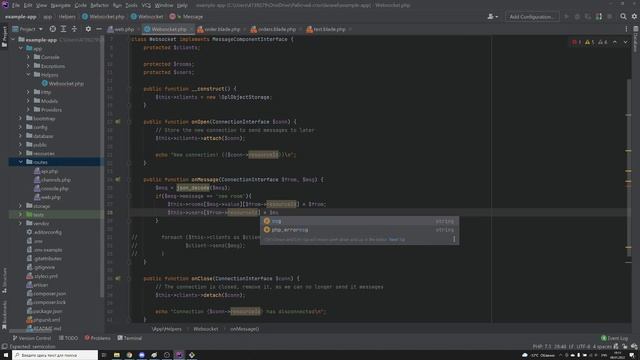640x360 pixels.
Task: Expand the Models folder
Action: (29, 101)
